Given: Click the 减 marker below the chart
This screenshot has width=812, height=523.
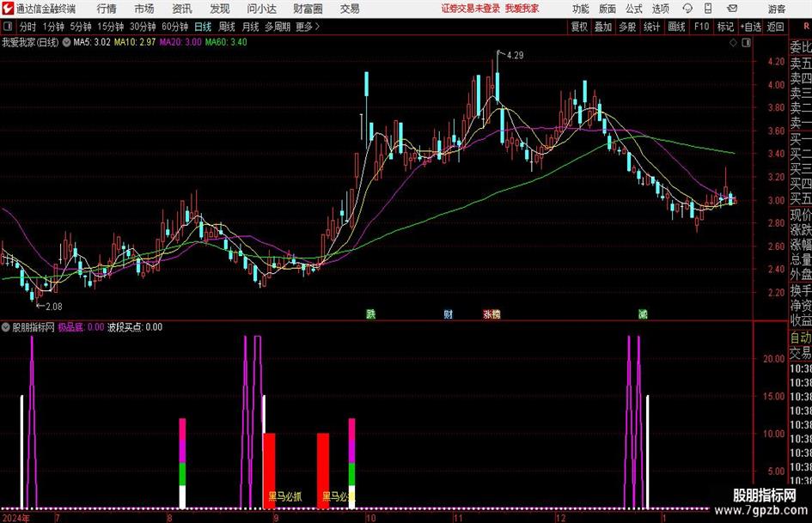Looking at the screenshot, I should pos(643,313).
